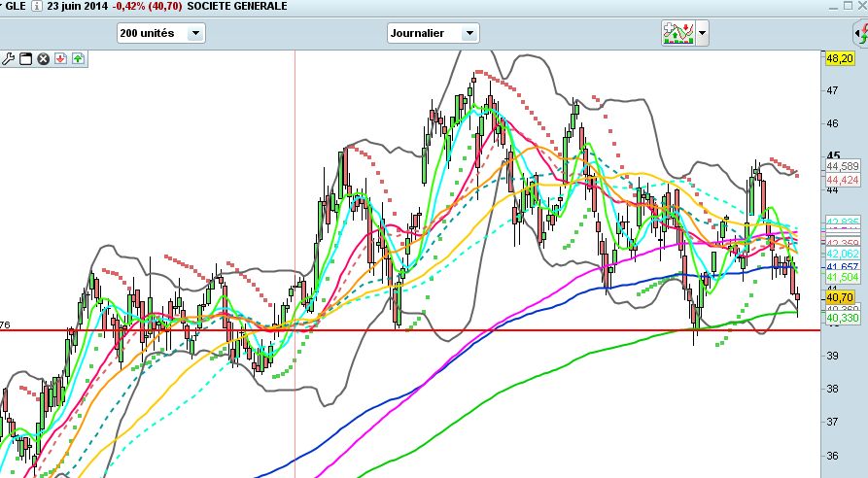Image resolution: width=868 pixels, height=478 pixels.
Task: Click the add indicator chart icon
Action: [x=678, y=33]
